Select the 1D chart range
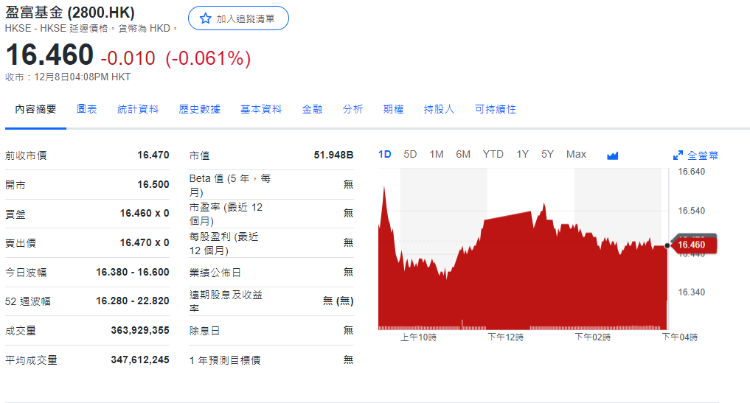This screenshot has height=403, width=750. 385,154
